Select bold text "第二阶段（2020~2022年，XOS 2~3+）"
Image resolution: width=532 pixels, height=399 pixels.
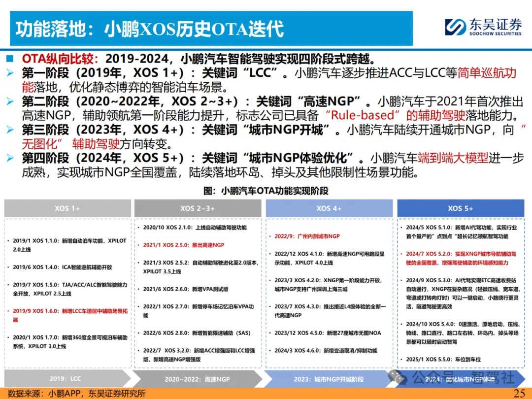[130, 101]
